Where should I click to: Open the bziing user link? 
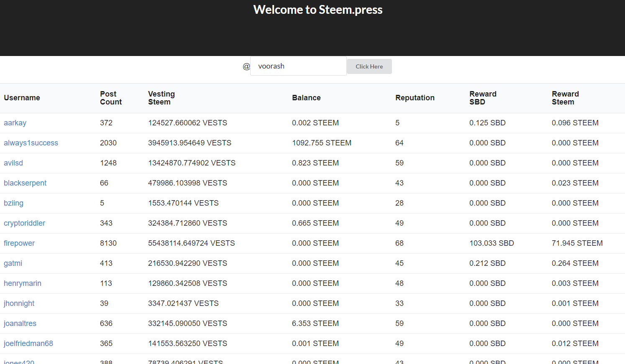13,203
